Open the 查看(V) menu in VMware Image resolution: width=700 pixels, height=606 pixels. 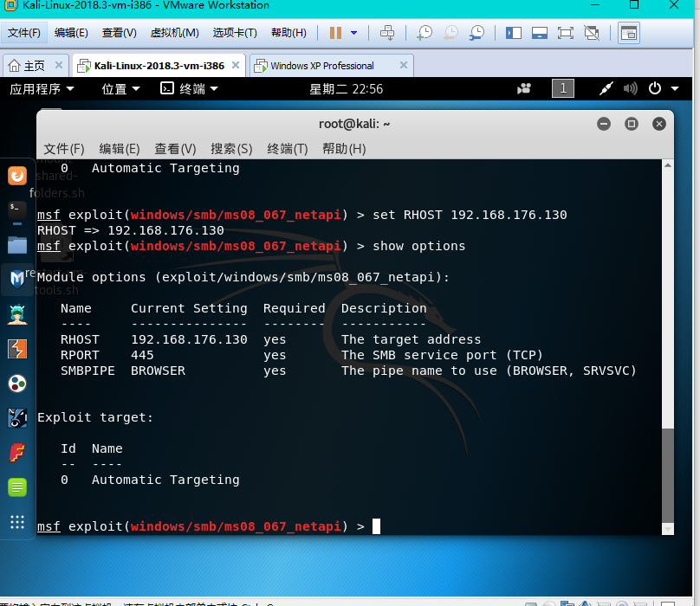click(x=120, y=33)
